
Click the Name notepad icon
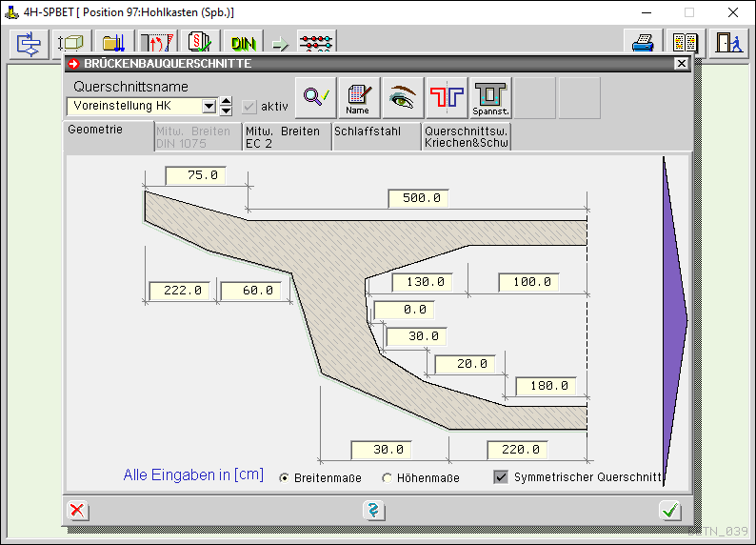coord(359,97)
